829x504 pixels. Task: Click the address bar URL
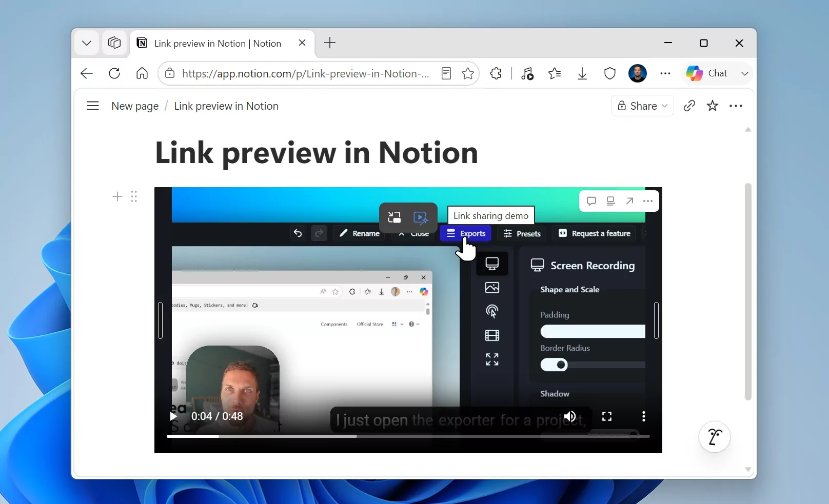click(x=306, y=74)
